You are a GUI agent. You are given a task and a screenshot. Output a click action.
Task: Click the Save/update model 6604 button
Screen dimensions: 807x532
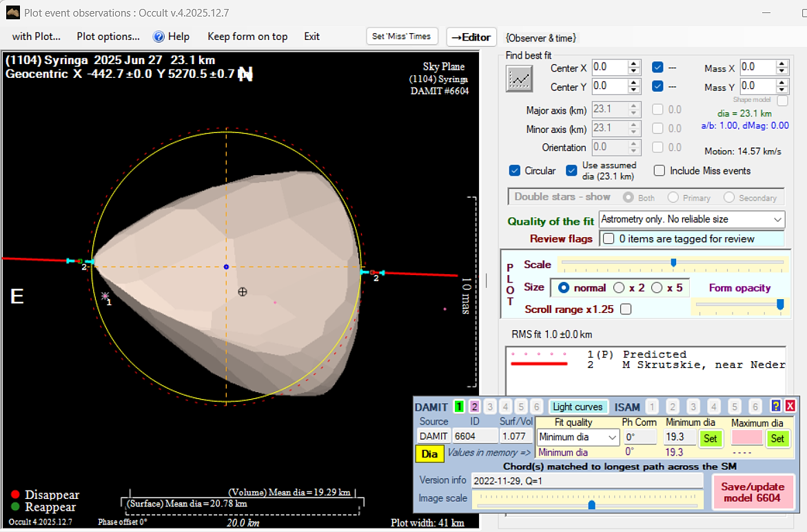[753, 492]
